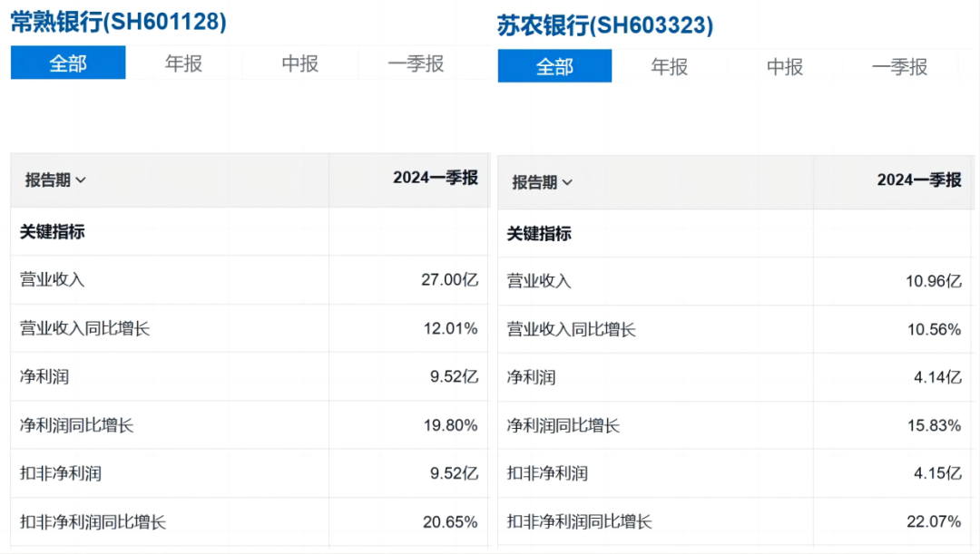Click the 常熟银行(SH601128) title
Screen dimensions: 980x554
click(119, 21)
